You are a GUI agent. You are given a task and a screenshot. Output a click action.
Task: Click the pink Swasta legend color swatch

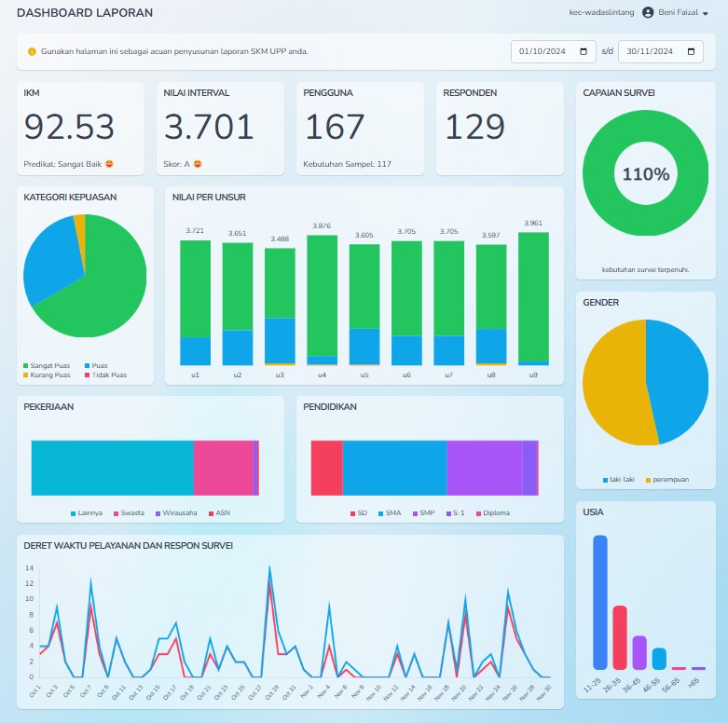point(117,513)
